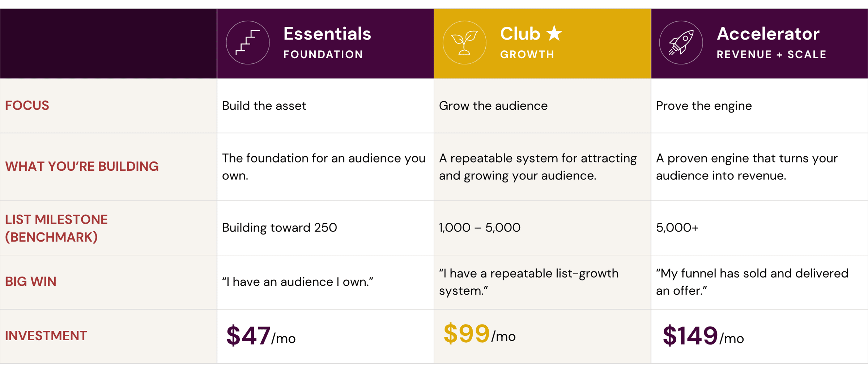Select the Essentials plan heading

[327, 34]
